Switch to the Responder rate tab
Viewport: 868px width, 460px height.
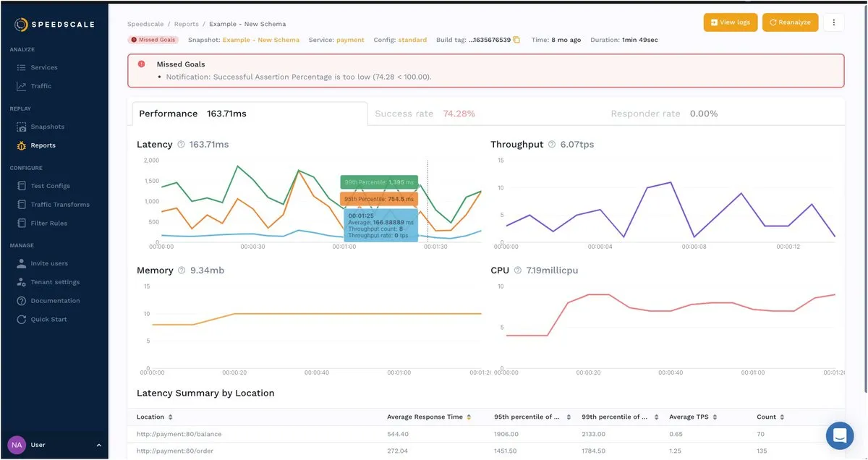[663, 114]
